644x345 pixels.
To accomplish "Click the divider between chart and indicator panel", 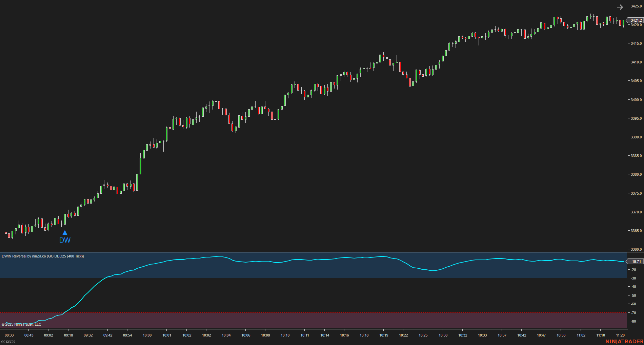I will click(x=305, y=252).
